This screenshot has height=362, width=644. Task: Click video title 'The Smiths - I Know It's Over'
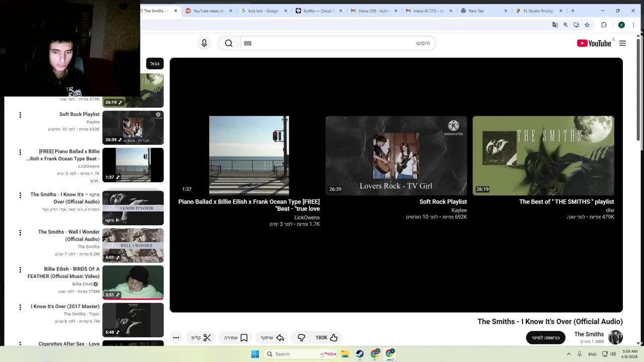click(550, 321)
